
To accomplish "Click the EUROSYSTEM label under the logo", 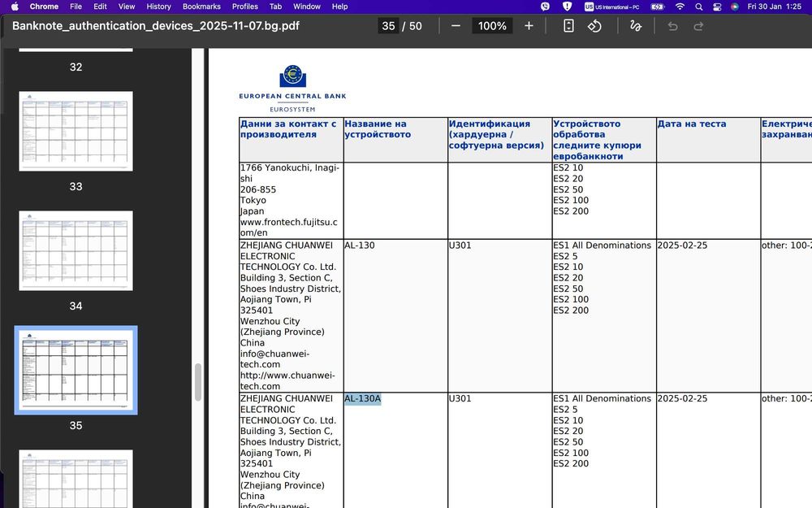I will pos(292,110).
